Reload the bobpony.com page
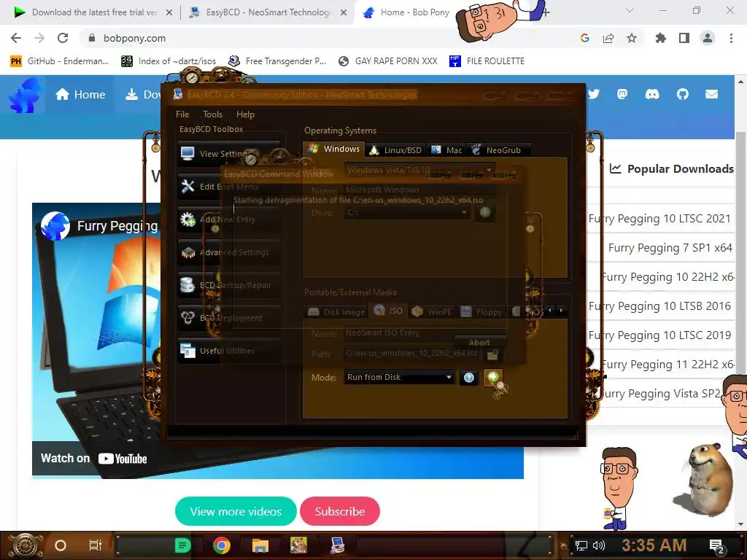Image resolution: width=747 pixels, height=560 pixels. tap(63, 38)
